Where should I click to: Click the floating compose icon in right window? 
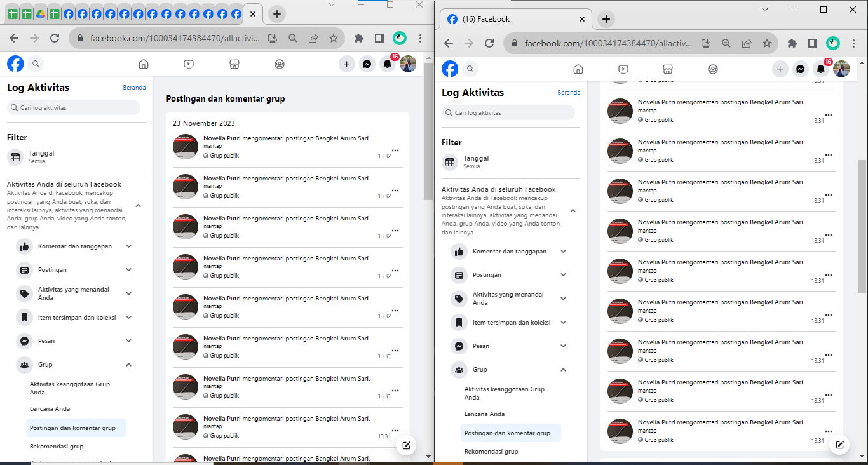[x=839, y=445]
